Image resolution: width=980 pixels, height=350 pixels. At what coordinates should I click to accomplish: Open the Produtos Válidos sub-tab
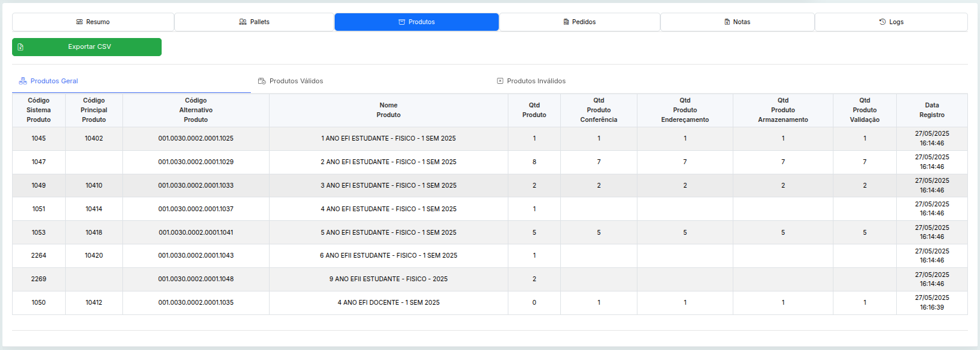(296, 81)
